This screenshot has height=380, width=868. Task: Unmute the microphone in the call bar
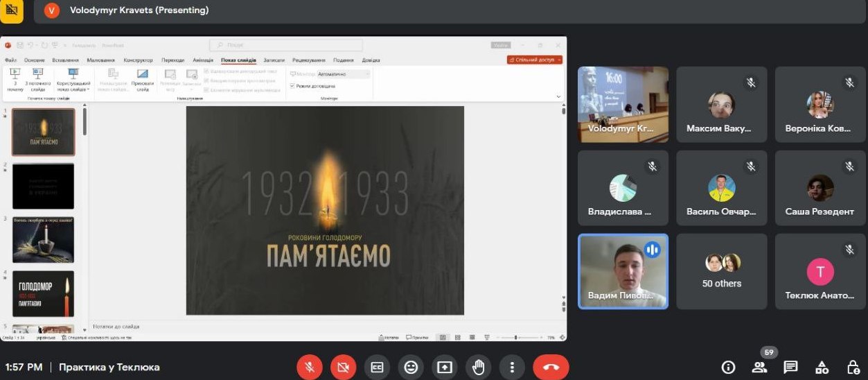point(310,368)
